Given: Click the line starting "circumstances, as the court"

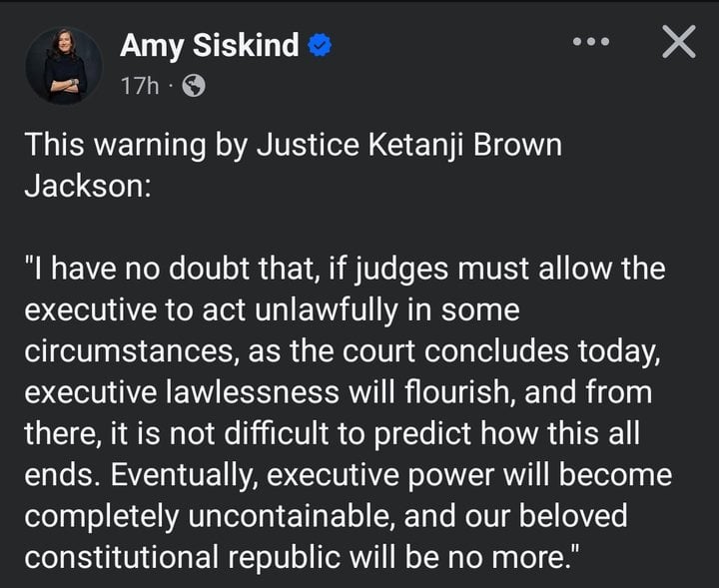Looking at the screenshot, I should pos(343,352).
